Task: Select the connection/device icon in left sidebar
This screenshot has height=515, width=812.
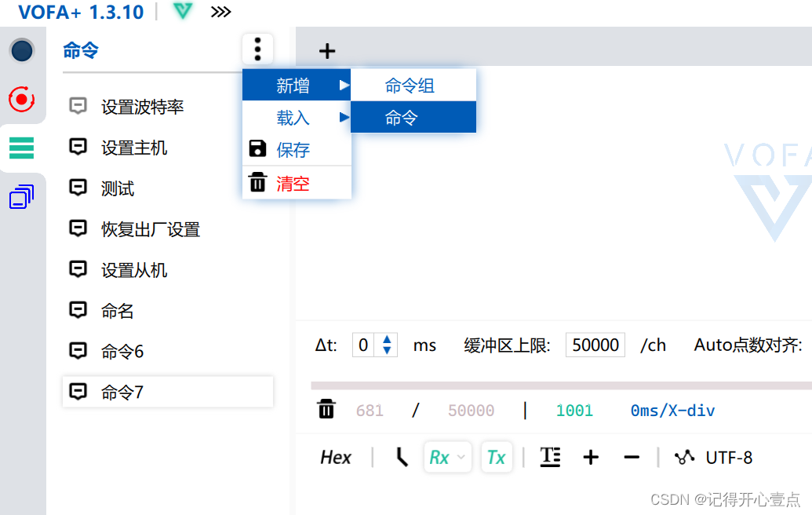Action: [x=21, y=50]
